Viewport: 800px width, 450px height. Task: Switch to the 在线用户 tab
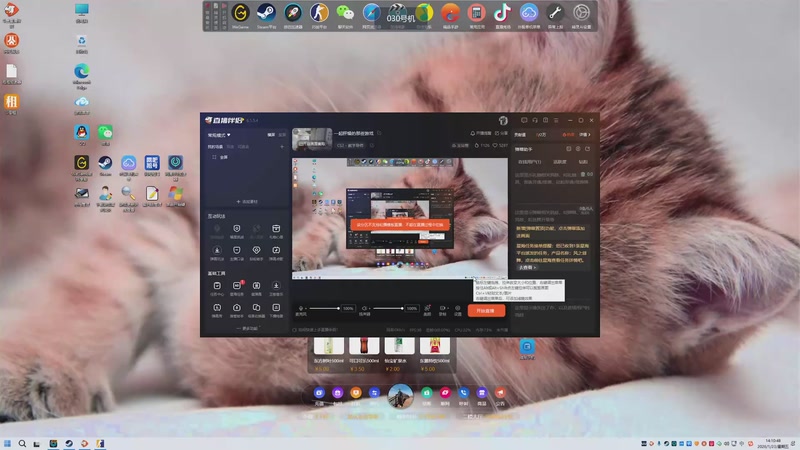(x=530, y=162)
